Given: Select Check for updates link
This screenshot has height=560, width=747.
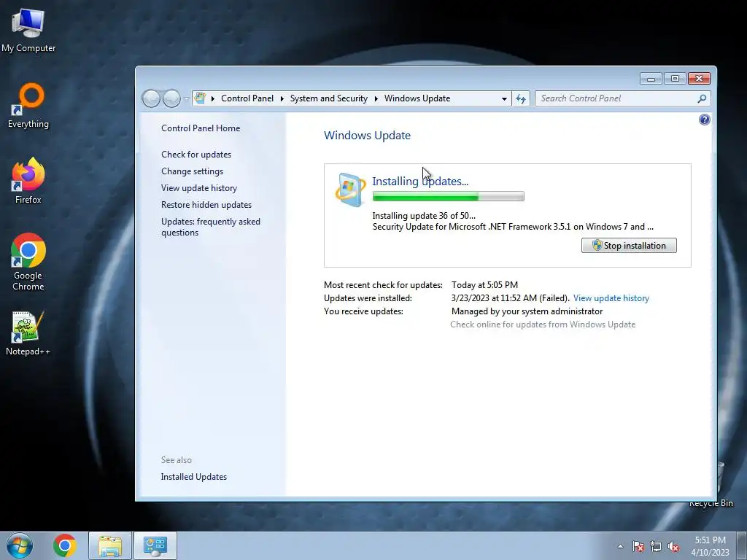Looking at the screenshot, I should point(196,155).
